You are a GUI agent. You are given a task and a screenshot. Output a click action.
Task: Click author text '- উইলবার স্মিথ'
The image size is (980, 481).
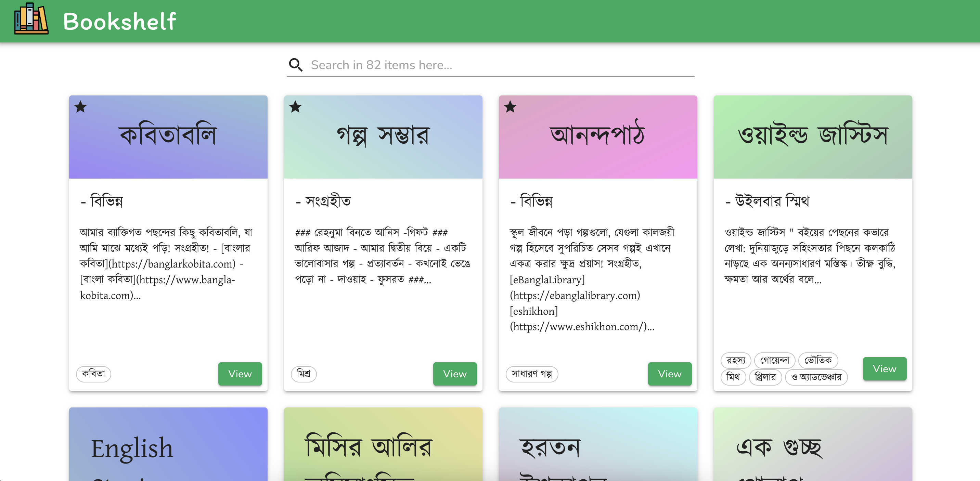tap(767, 201)
